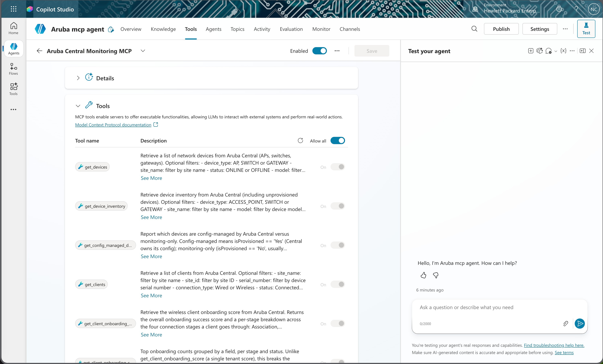Collapse the Tools section chevron
603x364 pixels.
(x=78, y=106)
